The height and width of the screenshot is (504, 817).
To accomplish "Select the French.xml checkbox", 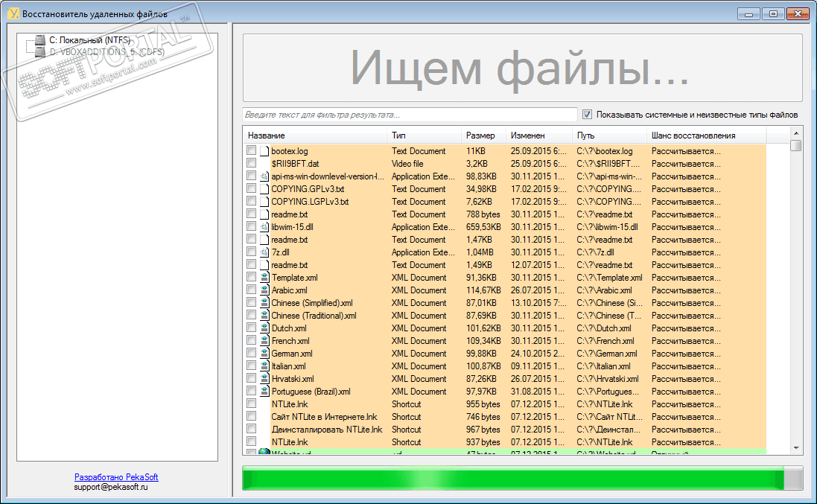I will [x=251, y=340].
